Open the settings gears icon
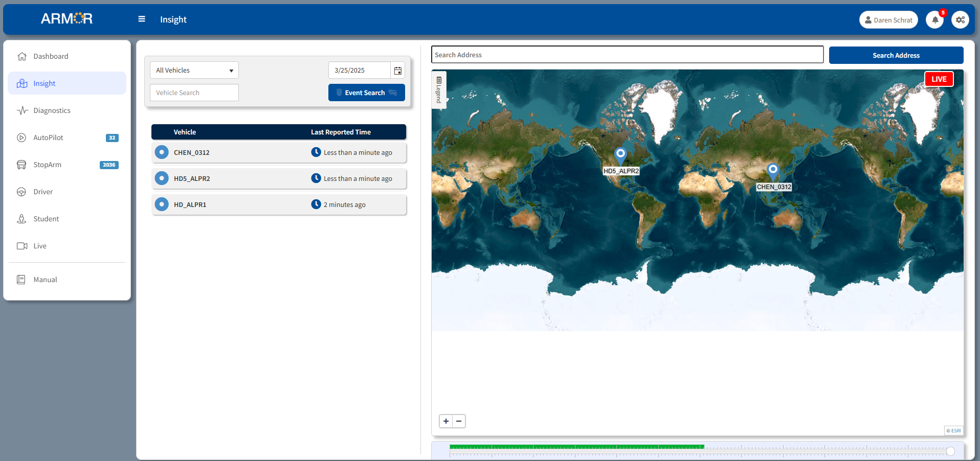 click(960, 20)
